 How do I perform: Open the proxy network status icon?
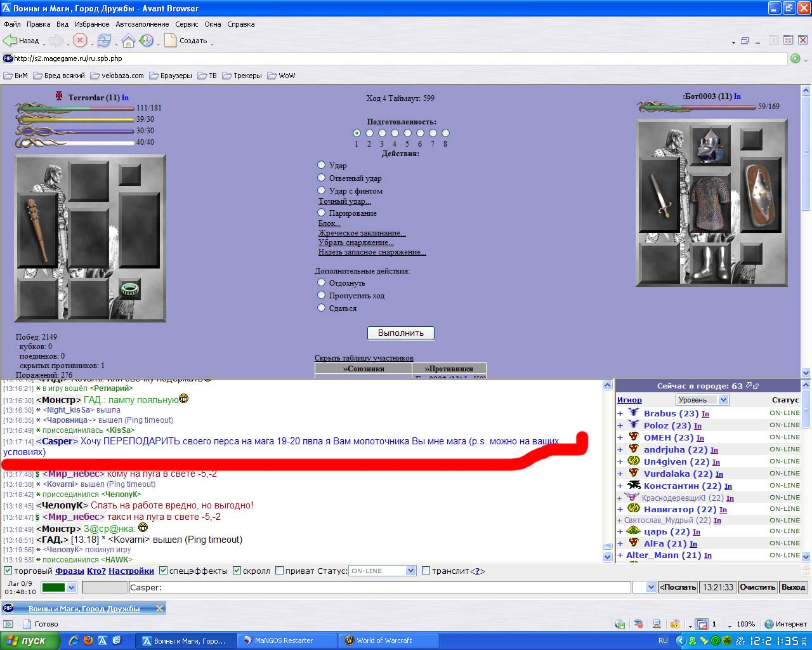click(657, 624)
